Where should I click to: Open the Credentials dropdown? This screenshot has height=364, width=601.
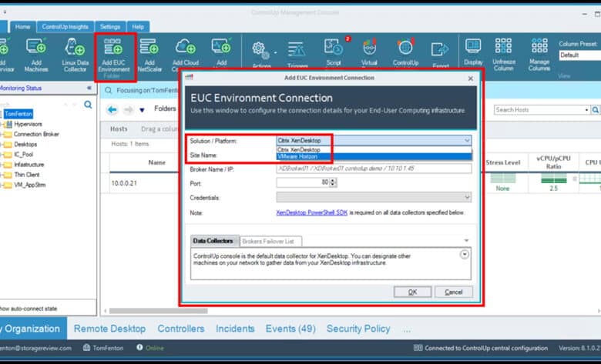click(374, 197)
